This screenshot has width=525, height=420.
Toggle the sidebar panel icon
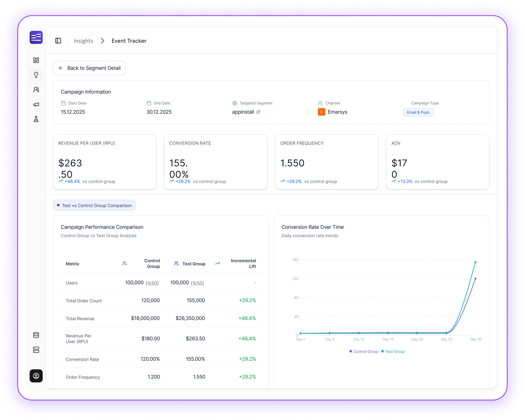(x=58, y=41)
